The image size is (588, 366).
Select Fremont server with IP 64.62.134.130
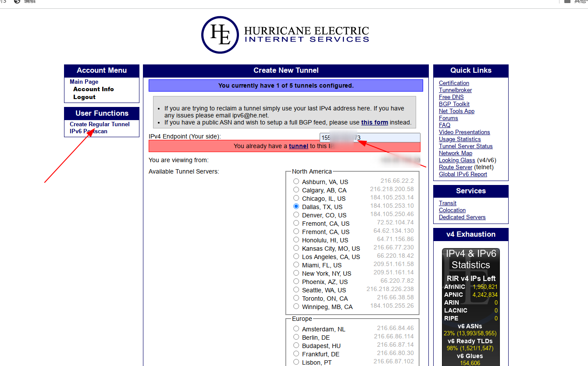[x=296, y=231]
